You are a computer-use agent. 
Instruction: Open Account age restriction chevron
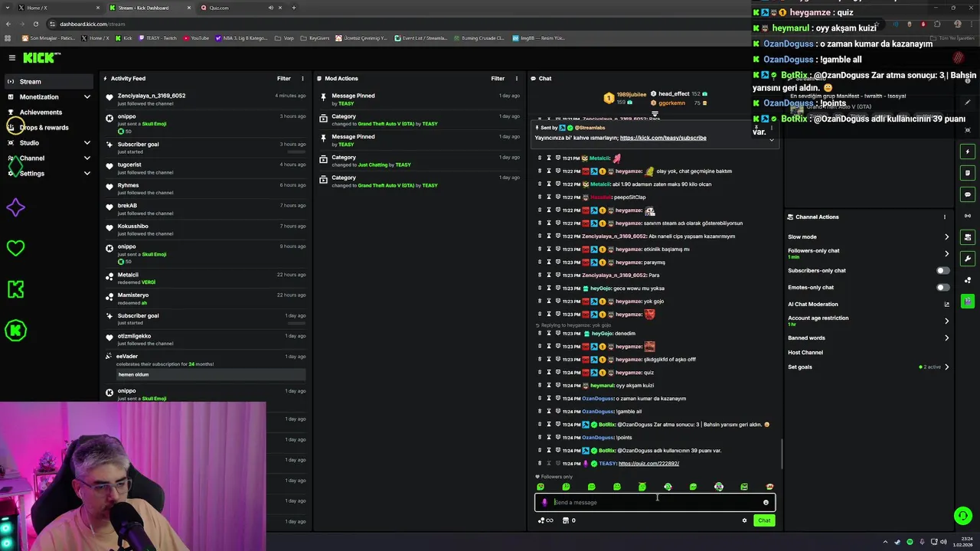pyautogui.click(x=946, y=321)
